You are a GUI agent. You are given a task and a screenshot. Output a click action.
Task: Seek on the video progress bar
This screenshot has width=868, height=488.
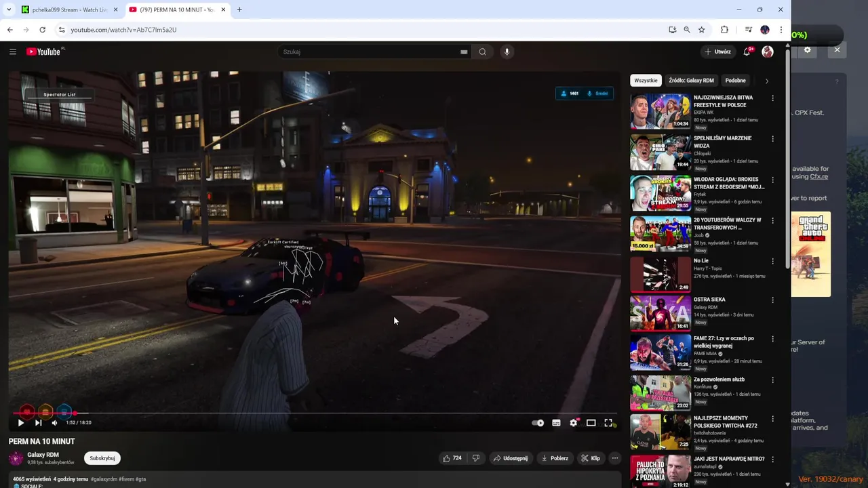(x=315, y=413)
